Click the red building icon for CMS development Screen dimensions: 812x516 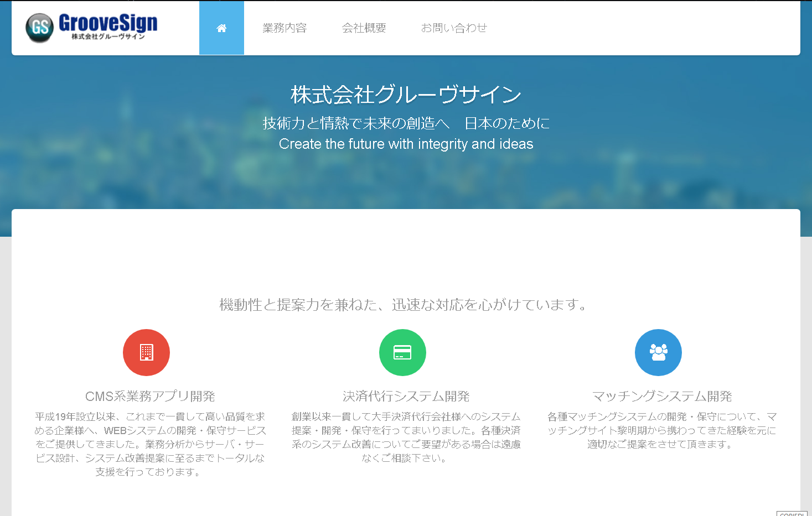146,352
